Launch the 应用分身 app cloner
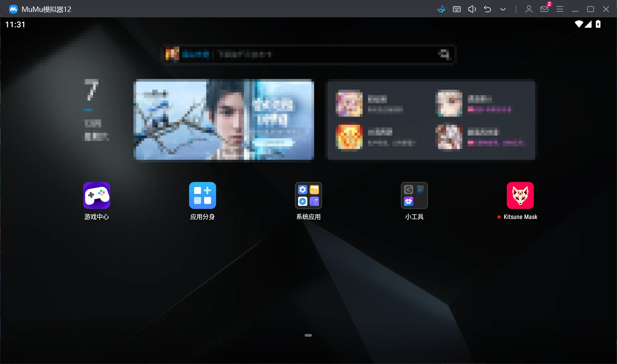 [202, 195]
